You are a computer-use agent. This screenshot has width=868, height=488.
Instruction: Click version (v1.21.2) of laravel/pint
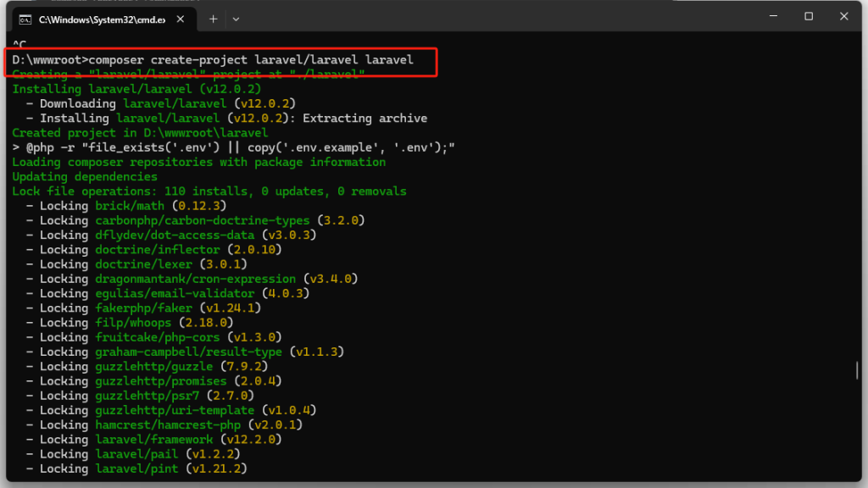click(216, 469)
